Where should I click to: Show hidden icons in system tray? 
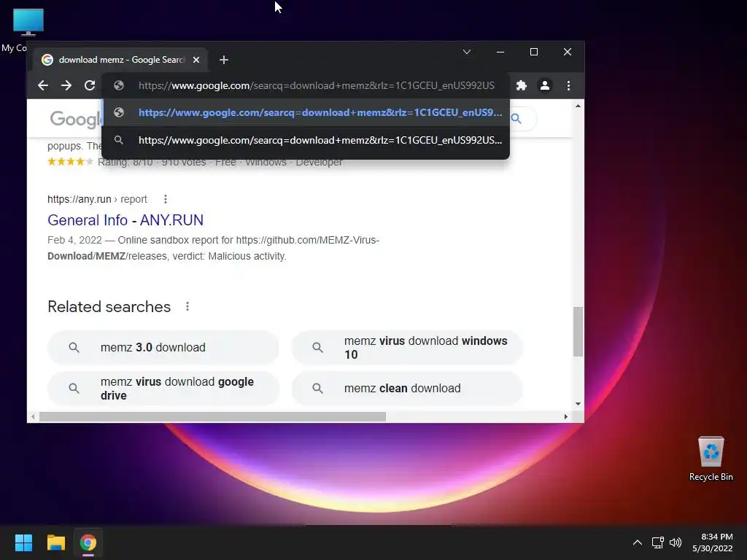tap(638, 542)
